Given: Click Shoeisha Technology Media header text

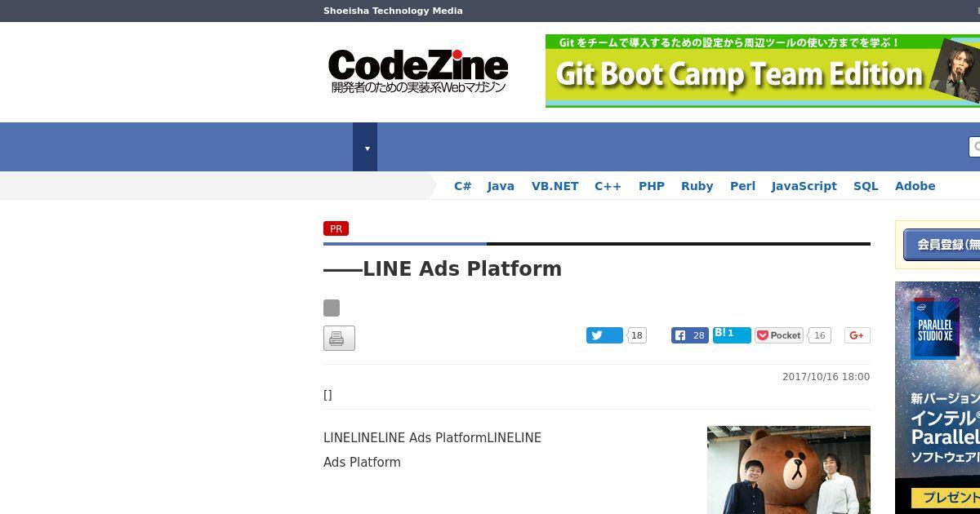Looking at the screenshot, I should click(x=393, y=11).
